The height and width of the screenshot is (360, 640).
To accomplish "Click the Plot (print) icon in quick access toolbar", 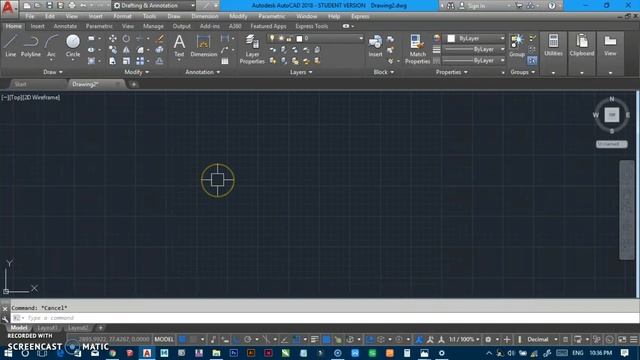I will pyautogui.click(x=72, y=6).
